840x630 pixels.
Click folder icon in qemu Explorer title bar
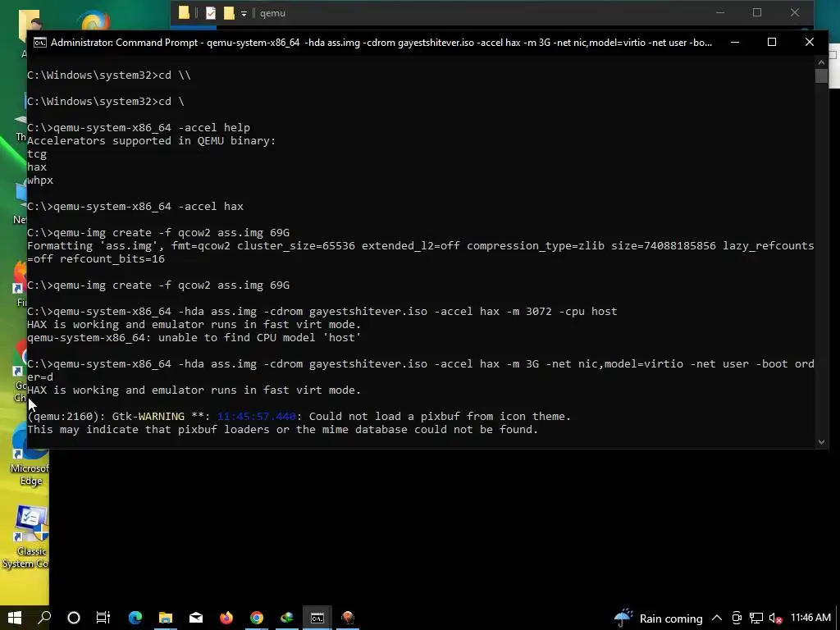(x=184, y=13)
